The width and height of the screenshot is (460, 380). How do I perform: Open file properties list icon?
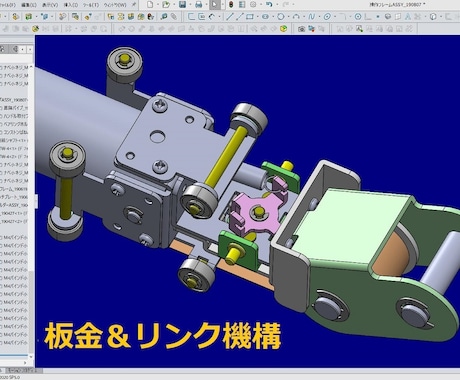coord(242,5)
